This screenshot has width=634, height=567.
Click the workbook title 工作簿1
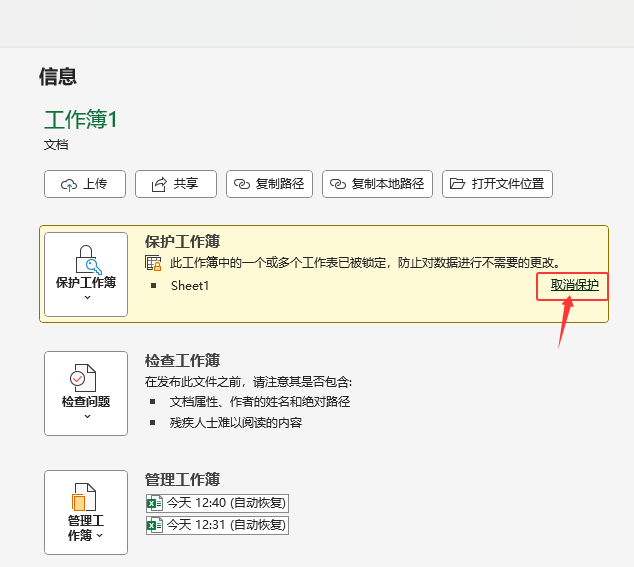(81, 119)
